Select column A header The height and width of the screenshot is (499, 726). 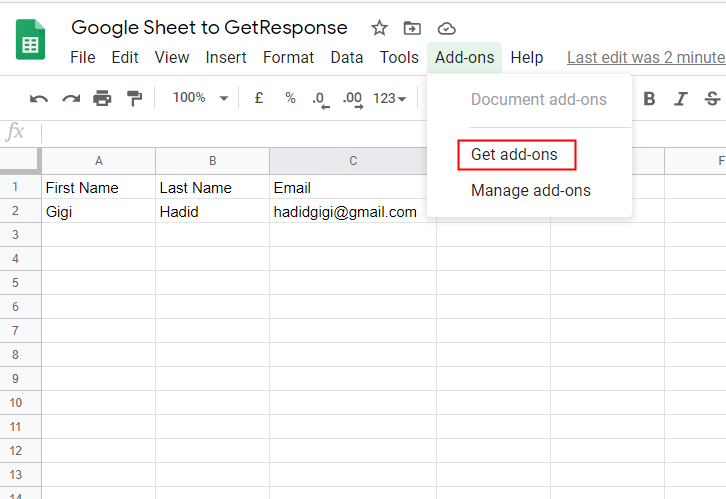[99, 161]
